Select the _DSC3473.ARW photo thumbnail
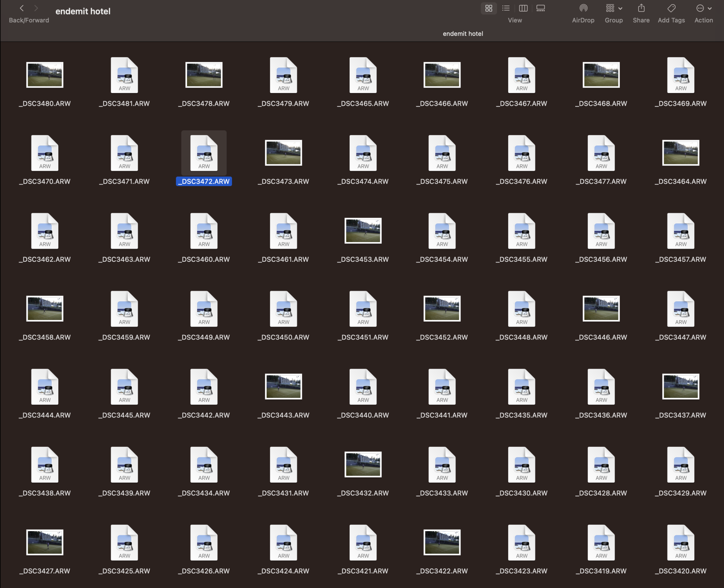This screenshot has width=724, height=588. pyautogui.click(x=283, y=153)
